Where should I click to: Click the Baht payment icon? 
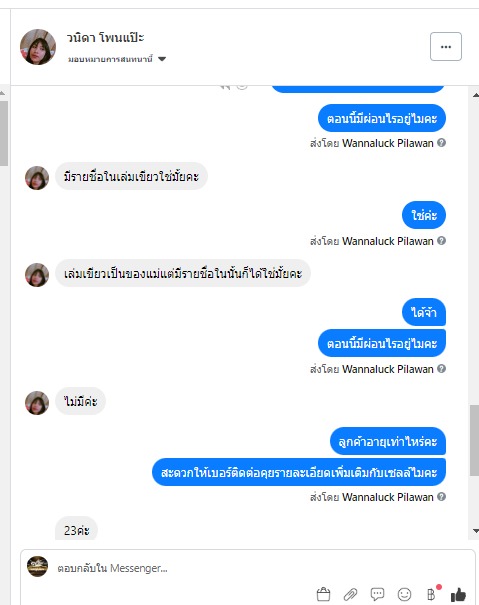coord(432,594)
